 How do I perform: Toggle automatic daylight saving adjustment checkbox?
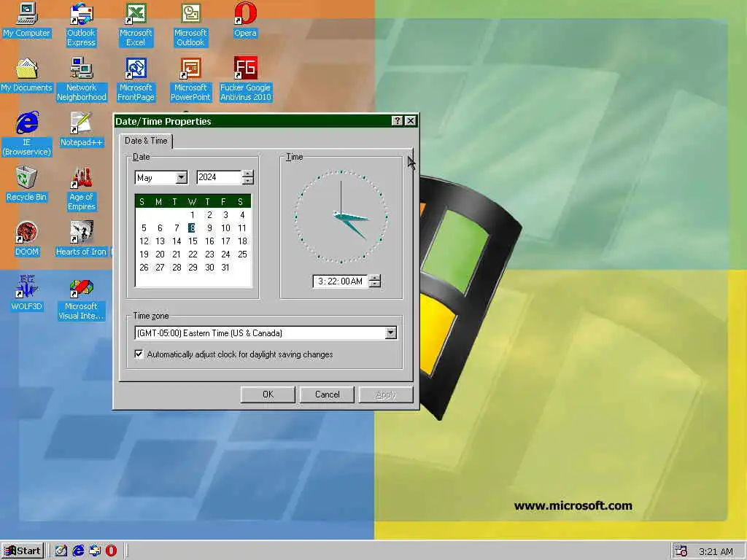pos(139,354)
